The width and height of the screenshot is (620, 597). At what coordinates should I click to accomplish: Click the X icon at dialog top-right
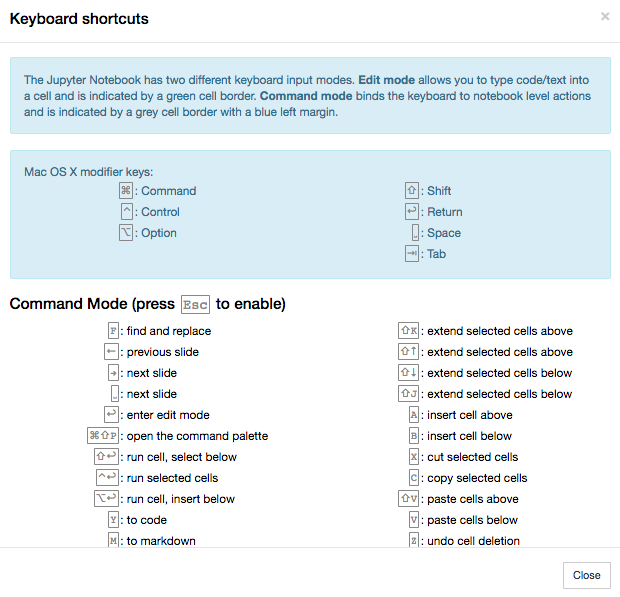605,17
